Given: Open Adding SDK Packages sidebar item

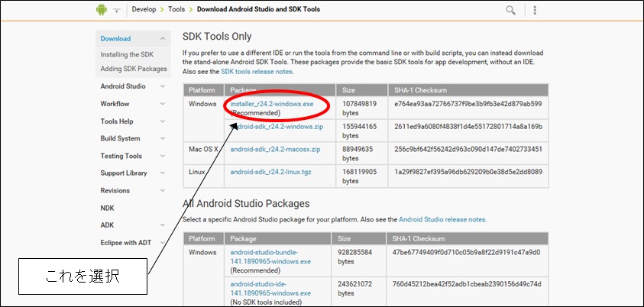Looking at the screenshot, I should coord(134,69).
